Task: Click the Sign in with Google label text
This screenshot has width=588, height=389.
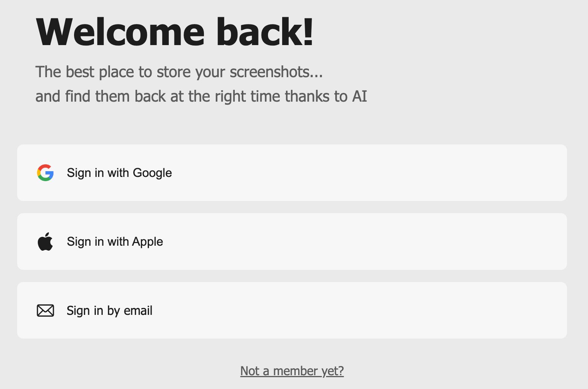Action: (119, 173)
